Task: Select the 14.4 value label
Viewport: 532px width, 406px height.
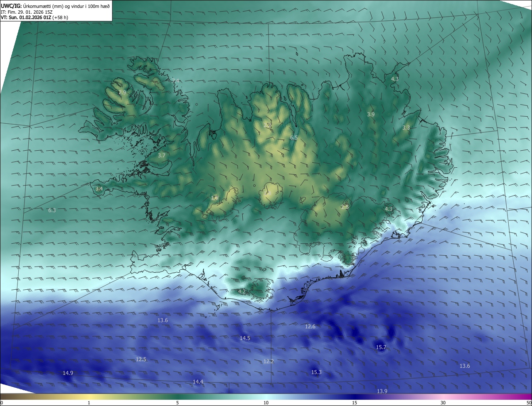Action: tap(198, 382)
